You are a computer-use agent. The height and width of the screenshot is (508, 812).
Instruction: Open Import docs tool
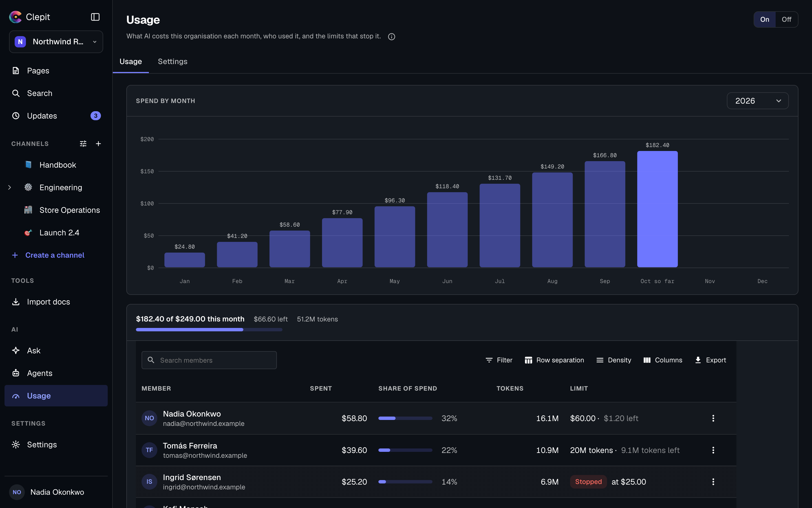click(x=56, y=302)
